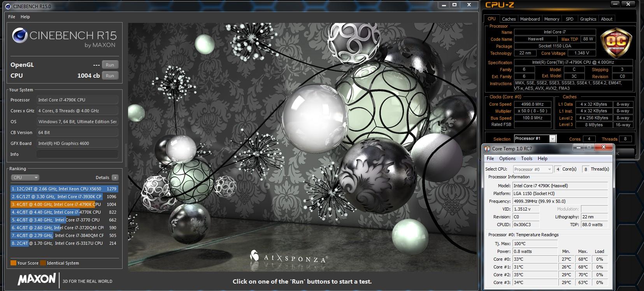Image resolution: width=644 pixels, height=291 pixels.
Task: Switch to Graphics tab in CPU-Z
Action: 588,19
